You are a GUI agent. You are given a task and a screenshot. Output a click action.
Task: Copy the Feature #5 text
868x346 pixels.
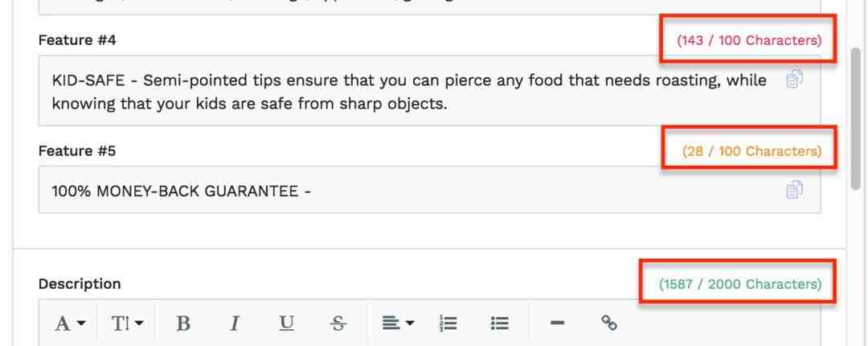click(794, 190)
